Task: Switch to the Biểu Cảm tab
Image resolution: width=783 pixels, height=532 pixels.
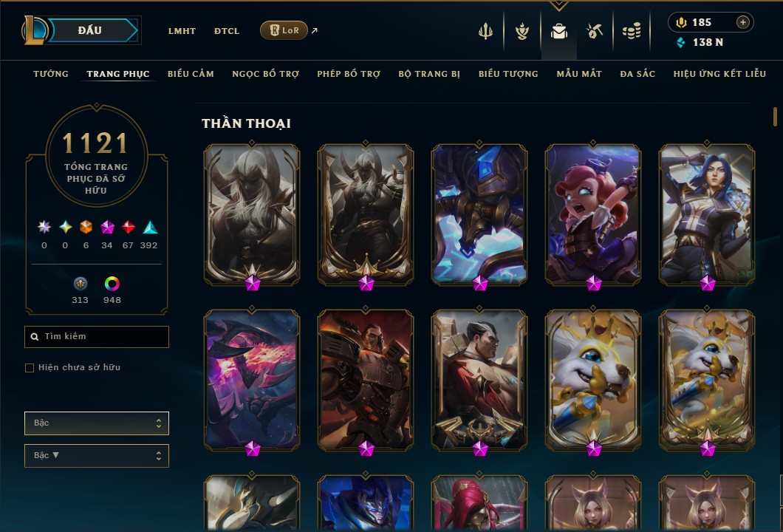Action: click(191, 74)
